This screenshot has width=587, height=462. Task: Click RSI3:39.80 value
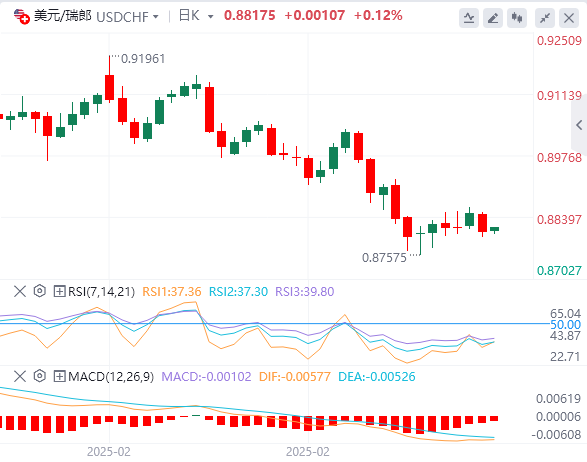[304, 292]
